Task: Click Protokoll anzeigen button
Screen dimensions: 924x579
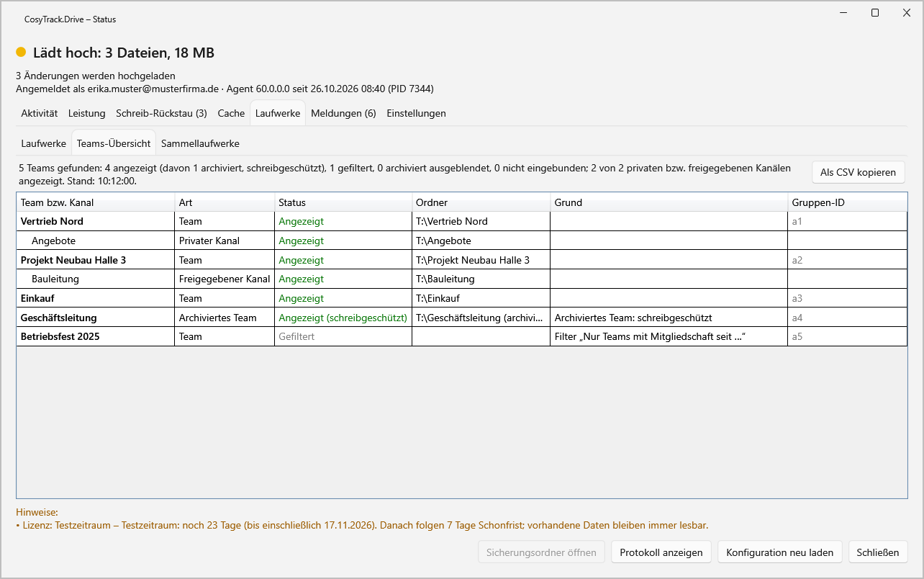Action: 661,552
